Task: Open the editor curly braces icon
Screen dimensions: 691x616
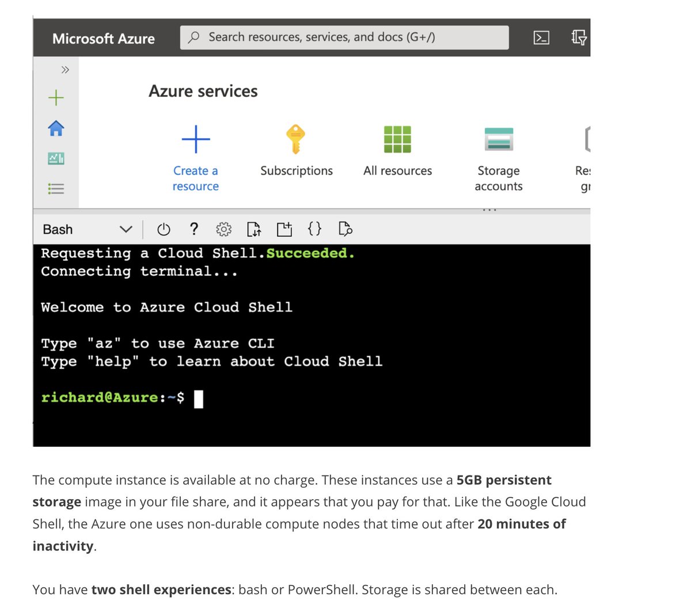Action: [314, 229]
